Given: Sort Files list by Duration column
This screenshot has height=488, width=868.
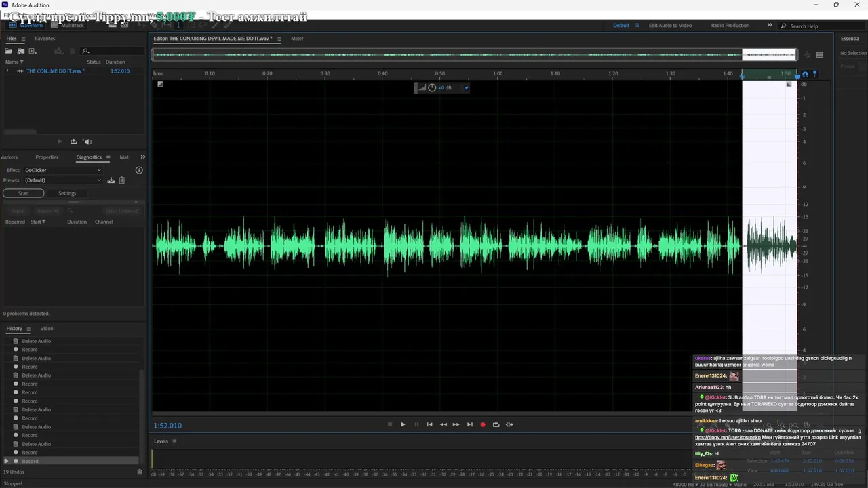Looking at the screenshot, I should (x=115, y=62).
